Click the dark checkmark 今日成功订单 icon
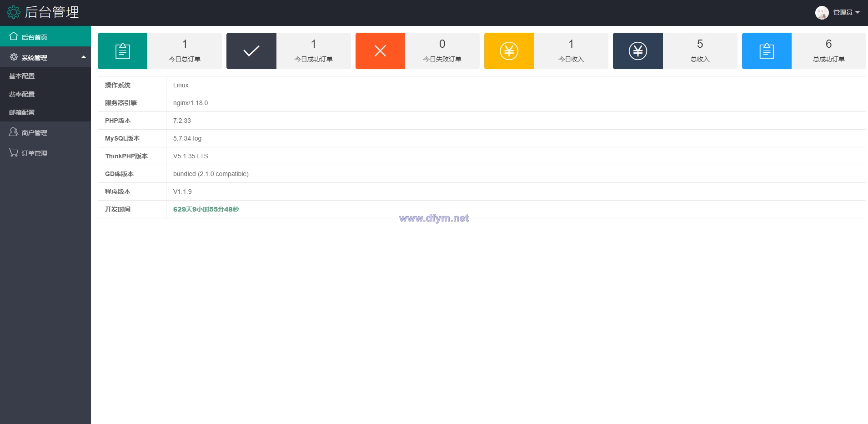This screenshot has height=424, width=868. click(251, 51)
